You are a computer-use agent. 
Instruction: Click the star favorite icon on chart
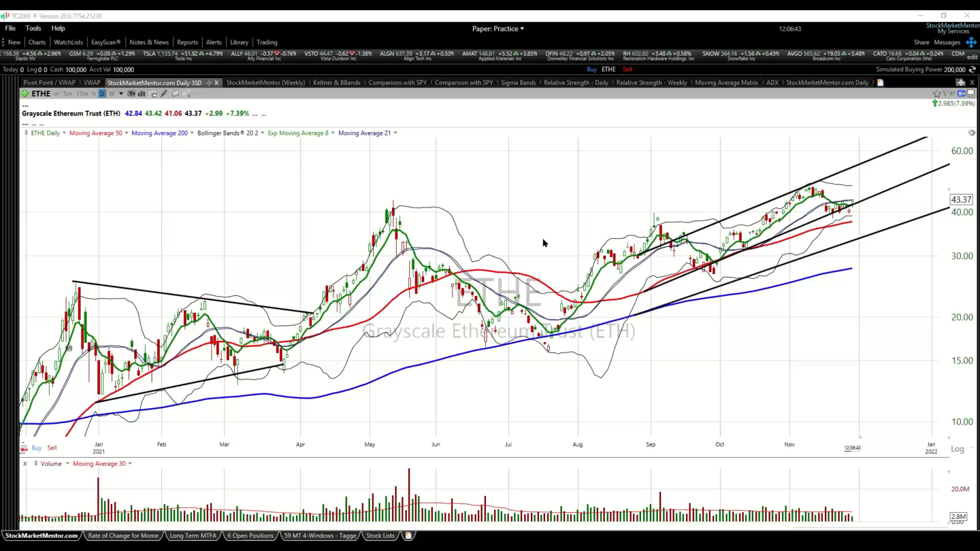[937, 94]
